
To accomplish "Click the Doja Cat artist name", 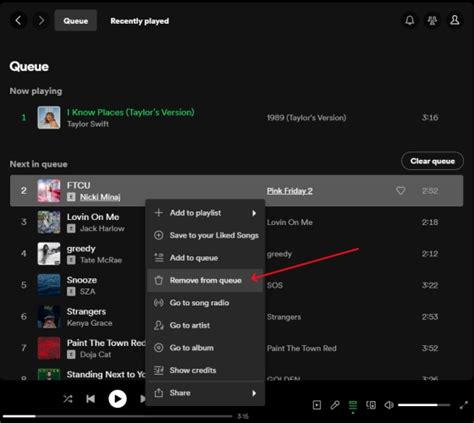I will click(95, 355).
